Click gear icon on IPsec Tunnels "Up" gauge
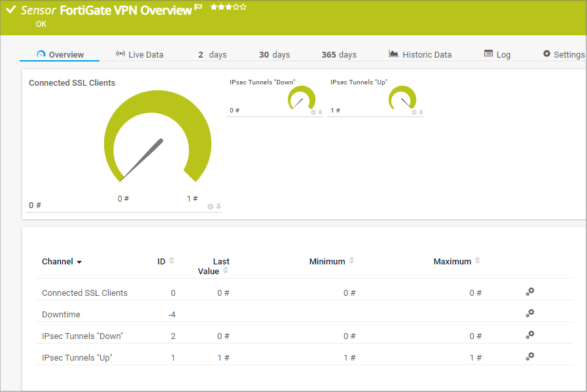The height and width of the screenshot is (392, 587). click(414, 113)
